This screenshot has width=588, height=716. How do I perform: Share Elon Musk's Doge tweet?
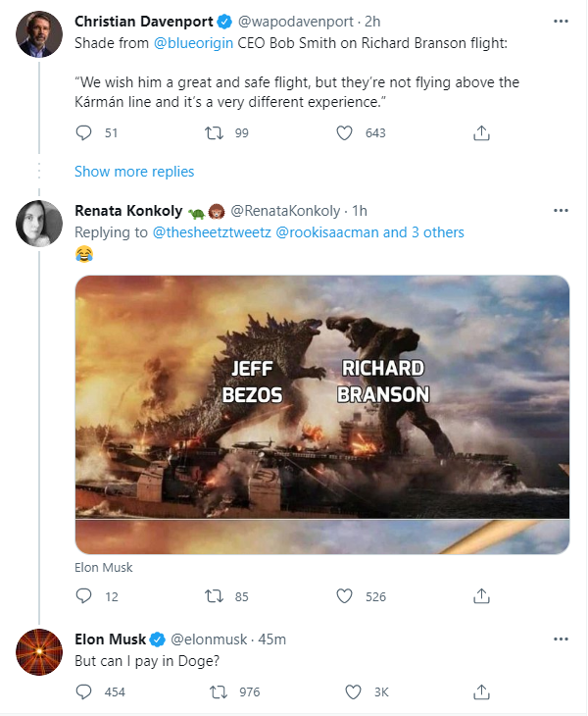481,692
